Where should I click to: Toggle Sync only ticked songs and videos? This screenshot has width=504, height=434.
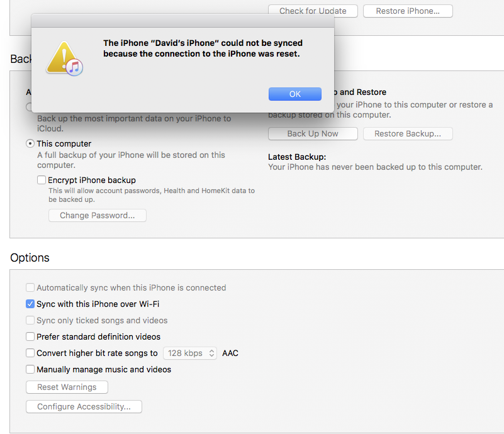pos(30,320)
